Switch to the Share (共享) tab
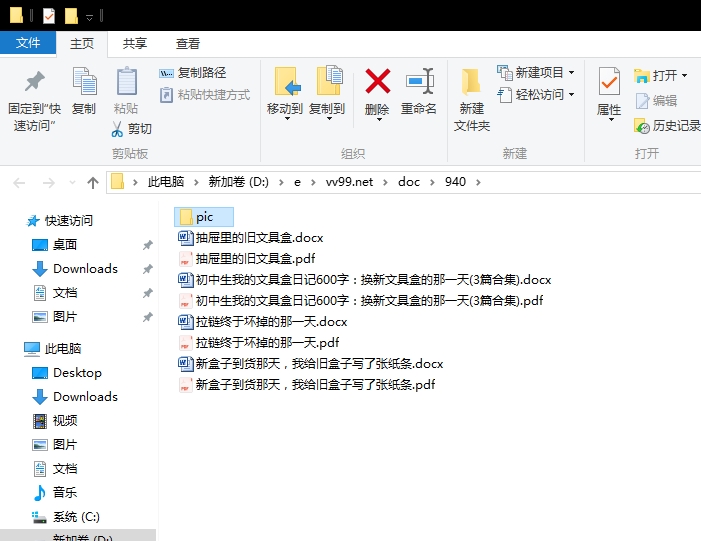The height and width of the screenshot is (541, 701). (135, 44)
